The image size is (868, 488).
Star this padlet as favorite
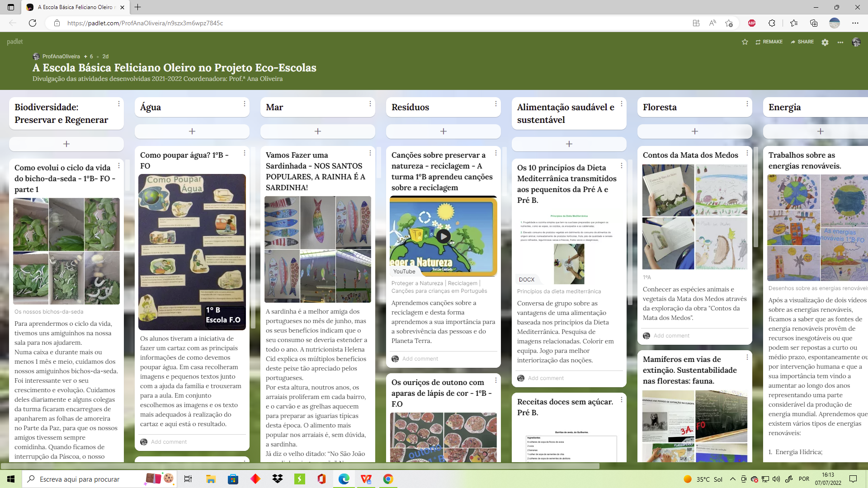(745, 42)
